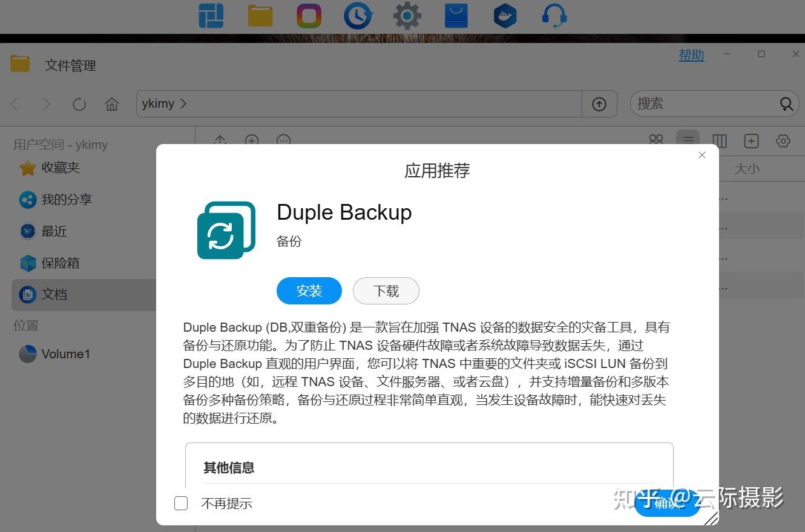Click the 备份 category label

pyautogui.click(x=289, y=241)
